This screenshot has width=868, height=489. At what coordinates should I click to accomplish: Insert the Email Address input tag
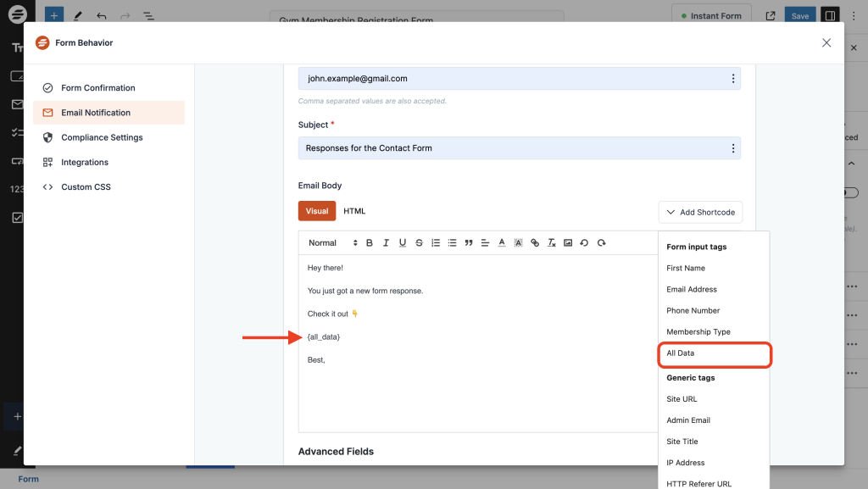692,290
